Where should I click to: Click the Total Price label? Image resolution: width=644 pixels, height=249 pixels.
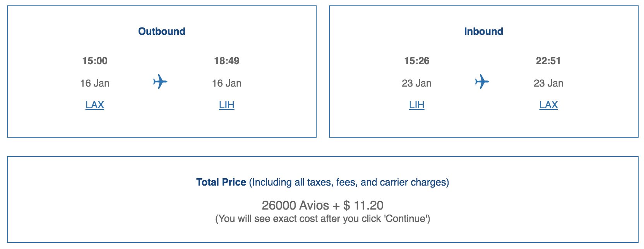(x=221, y=182)
